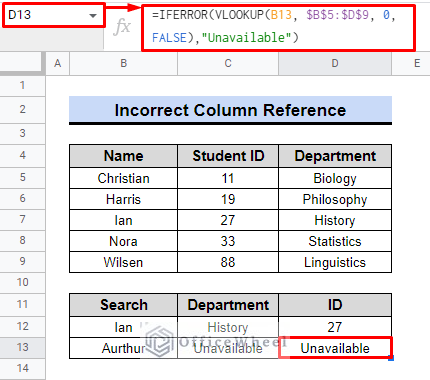Screen dimensions: 430x380
Task: Select the Student ID cell '11'
Action: click(x=228, y=178)
